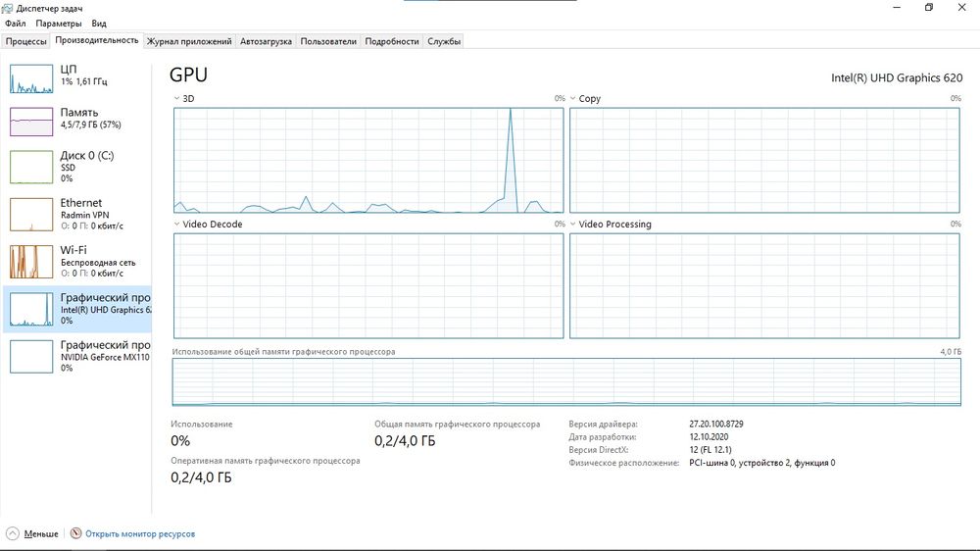
Task: Click the ЦП label in sidebar
Action: pos(69,69)
